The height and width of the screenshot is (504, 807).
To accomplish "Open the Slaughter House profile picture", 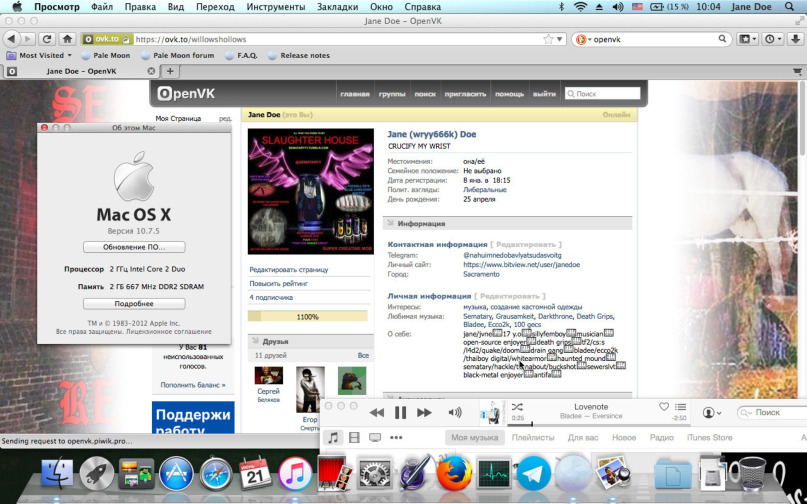I will click(x=311, y=192).
